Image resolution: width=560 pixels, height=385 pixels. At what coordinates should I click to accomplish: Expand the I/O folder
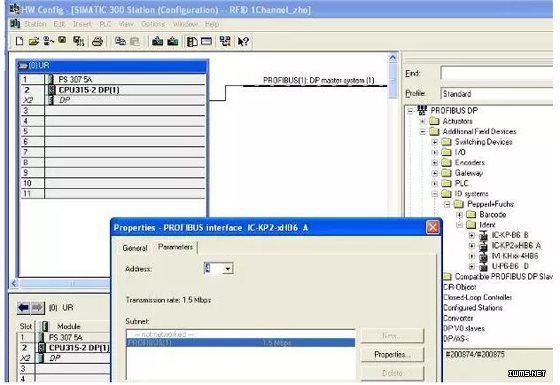click(435, 152)
